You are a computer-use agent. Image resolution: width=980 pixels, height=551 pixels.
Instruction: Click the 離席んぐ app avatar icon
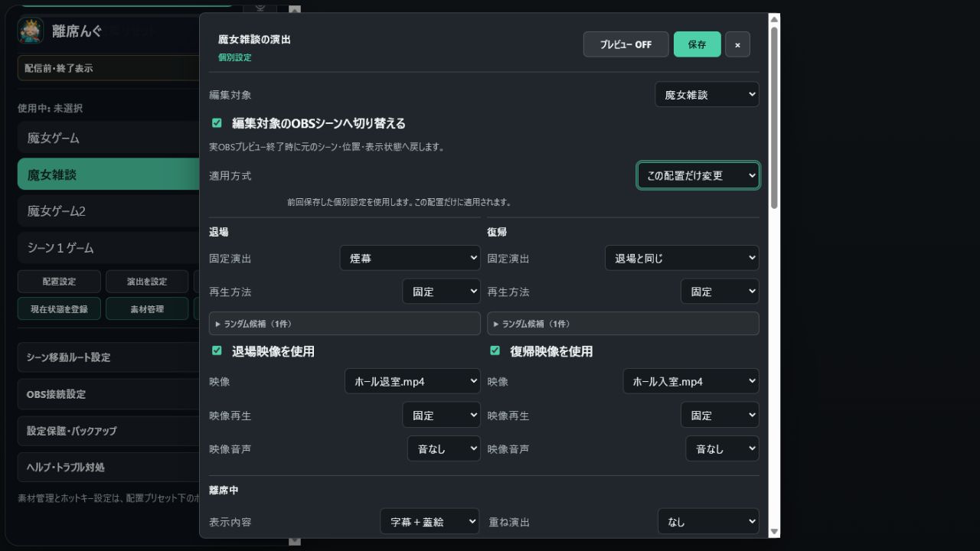(31, 31)
